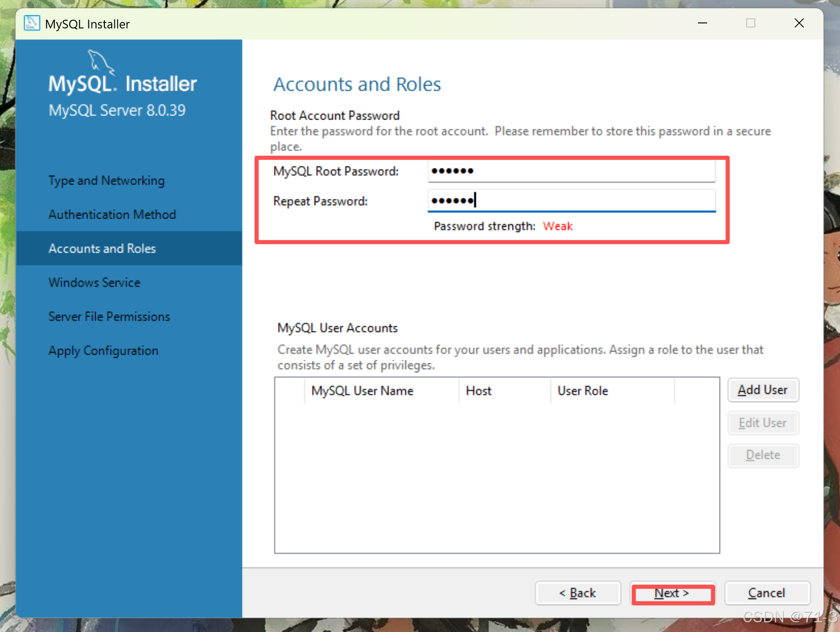The height and width of the screenshot is (632, 840).
Task: Click the Accounts and Roles page heading
Action: [357, 84]
